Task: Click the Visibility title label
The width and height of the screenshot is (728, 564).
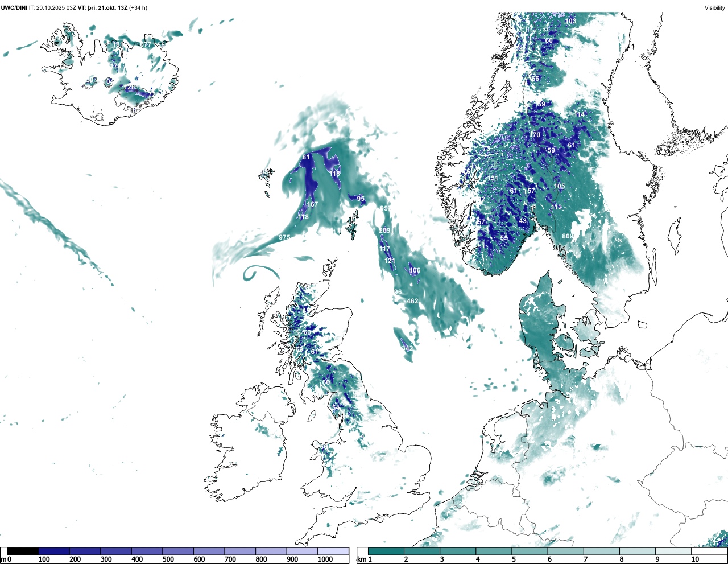Action: point(714,7)
